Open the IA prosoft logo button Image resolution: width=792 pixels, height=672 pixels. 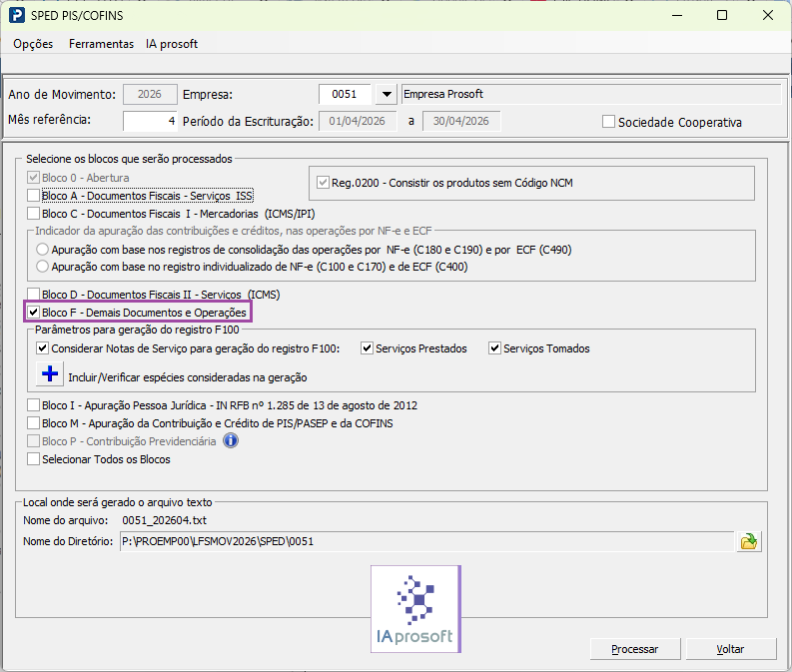coord(415,609)
